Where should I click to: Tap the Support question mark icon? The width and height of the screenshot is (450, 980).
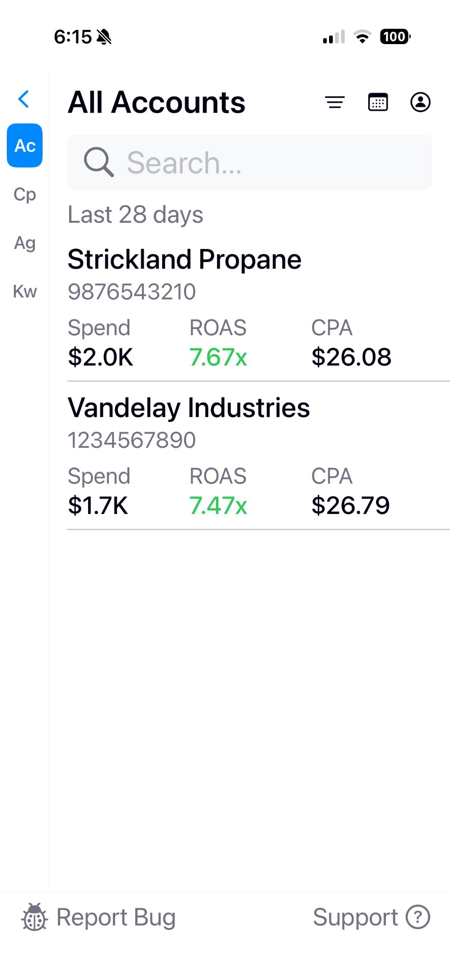(418, 917)
